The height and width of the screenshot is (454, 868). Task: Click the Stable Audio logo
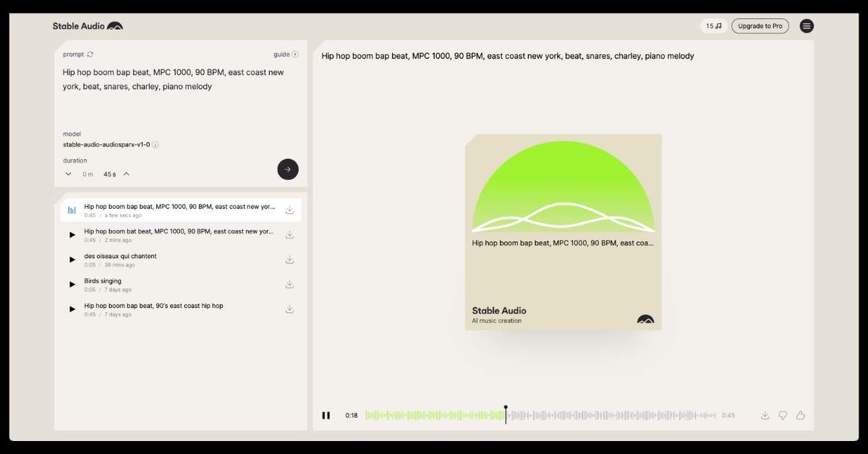[88, 26]
